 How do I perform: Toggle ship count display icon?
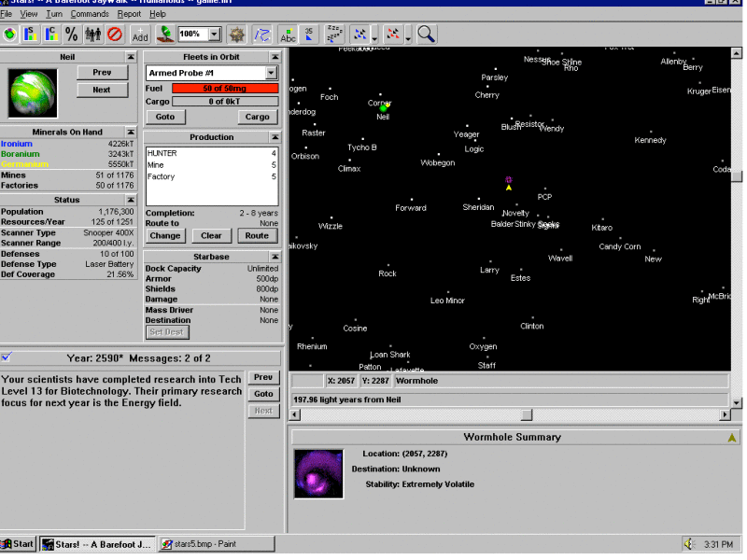click(309, 35)
